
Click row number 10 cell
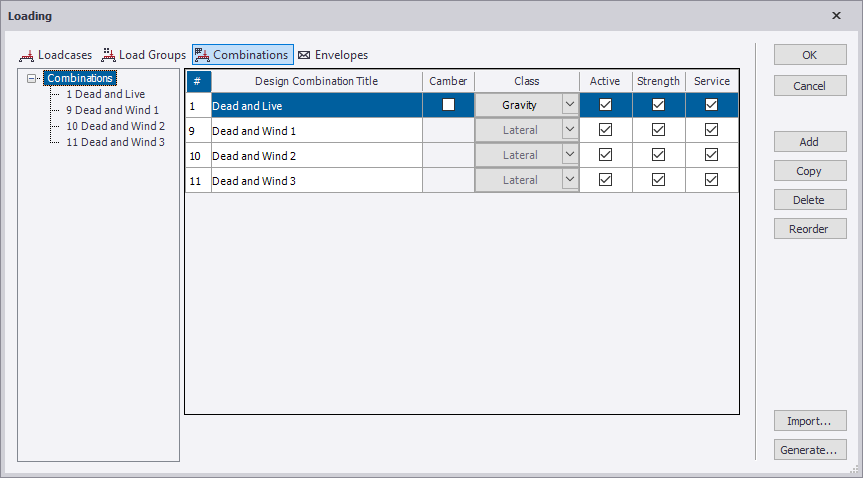(198, 156)
